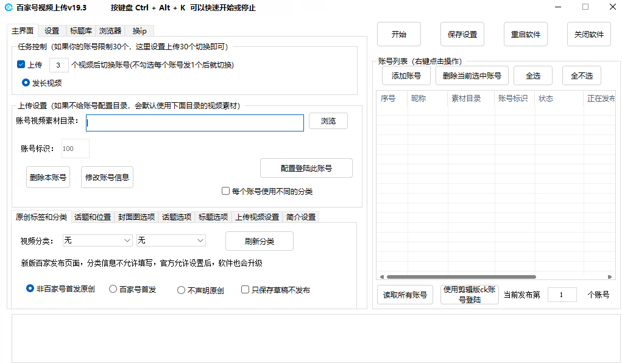Switch to the 简介设置 tab

click(x=301, y=217)
